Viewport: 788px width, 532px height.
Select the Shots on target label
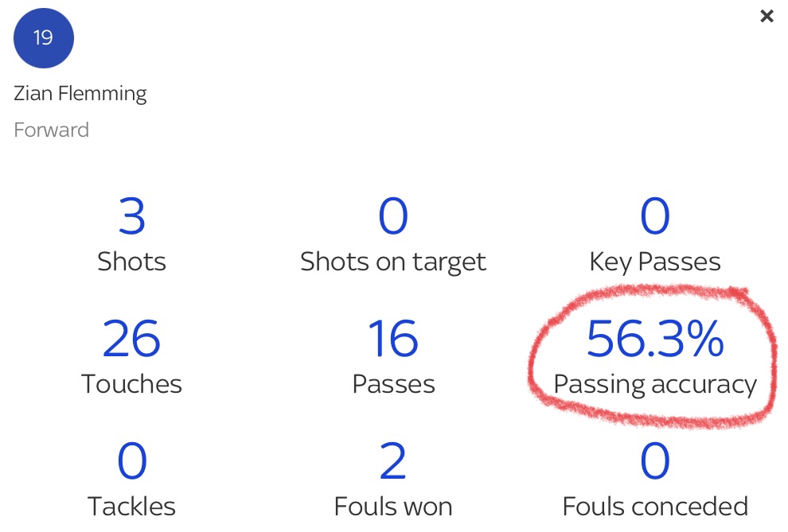pos(393,262)
